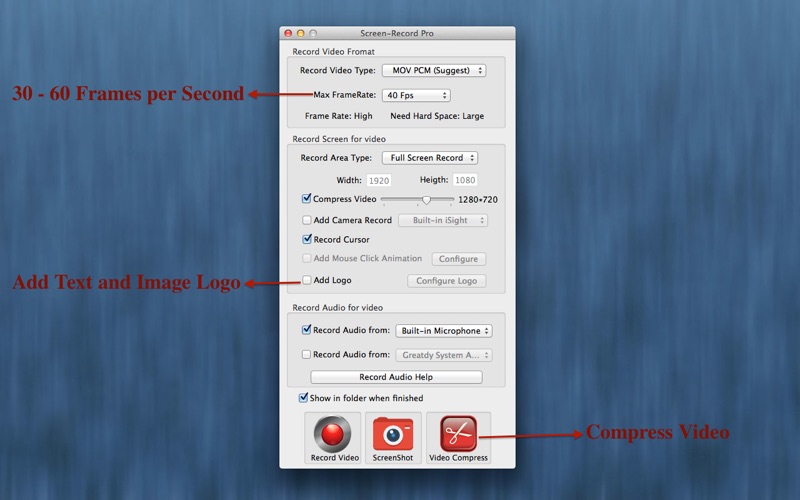
Task: Choose a source in Built-in Microphone dropdown
Action: click(444, 331)
